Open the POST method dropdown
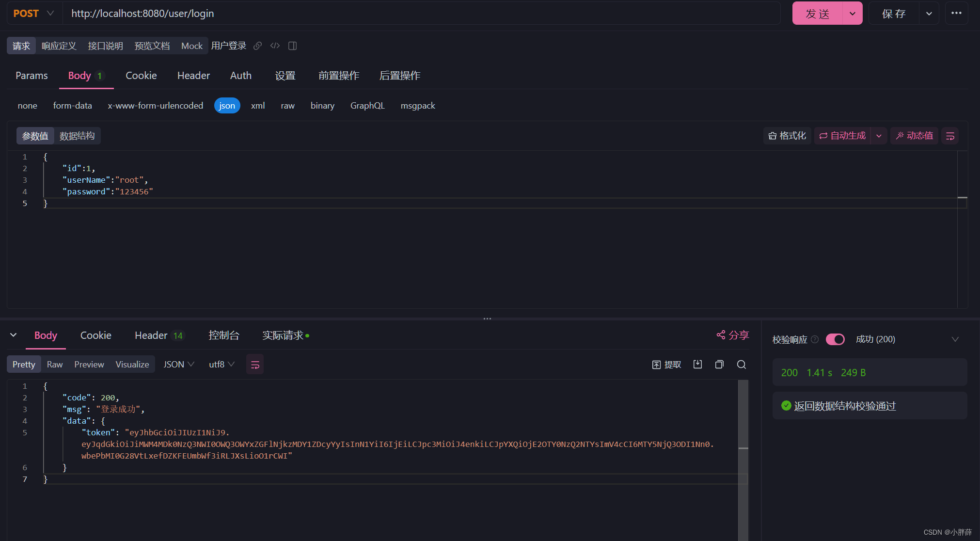The width and height of the screenshot is (980, 541). 50,13
